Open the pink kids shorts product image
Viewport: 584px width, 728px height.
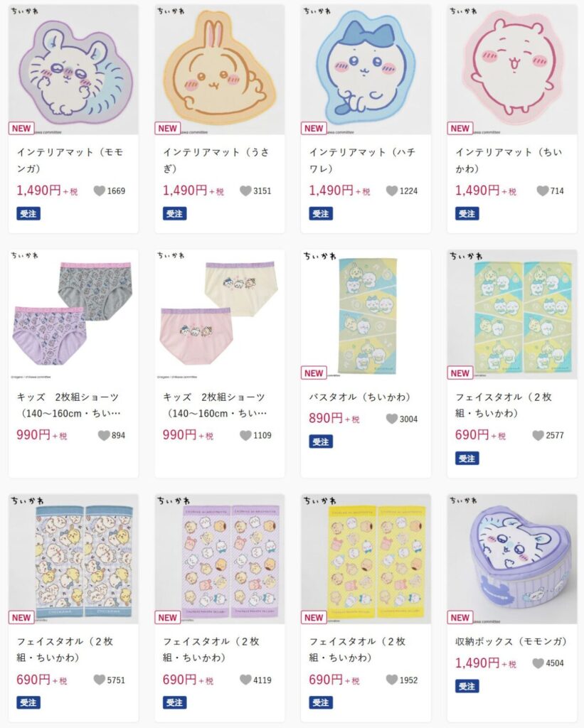(x=219, y=315)
